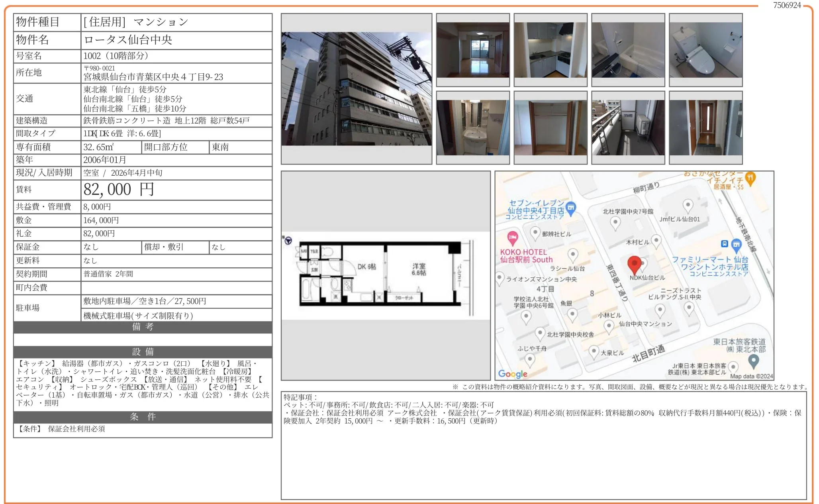Open the washbasin vanity photo thumbnail

(x=472, y=127)
